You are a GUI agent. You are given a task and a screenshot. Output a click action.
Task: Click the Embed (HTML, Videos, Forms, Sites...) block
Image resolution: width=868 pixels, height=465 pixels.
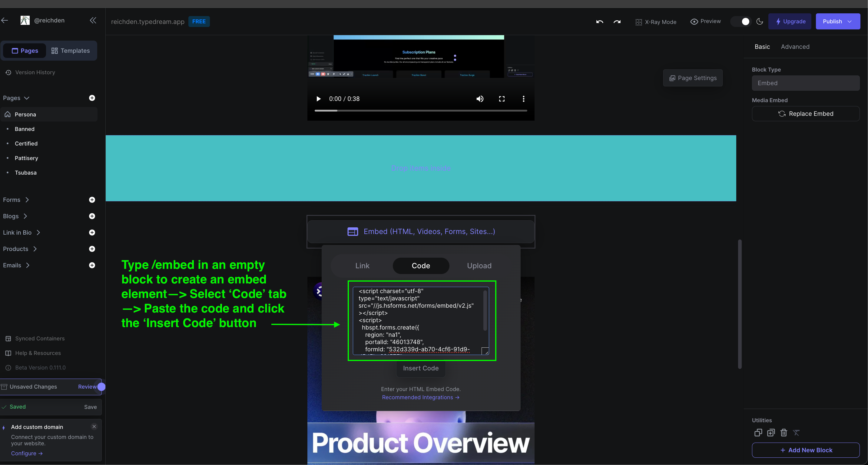click(421, 232)
